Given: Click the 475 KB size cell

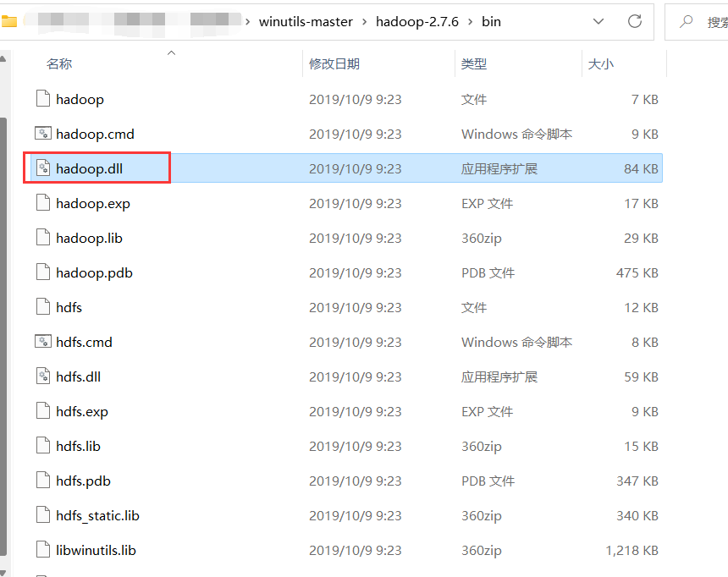Looking at the screenshot, I should coord(637,272).
